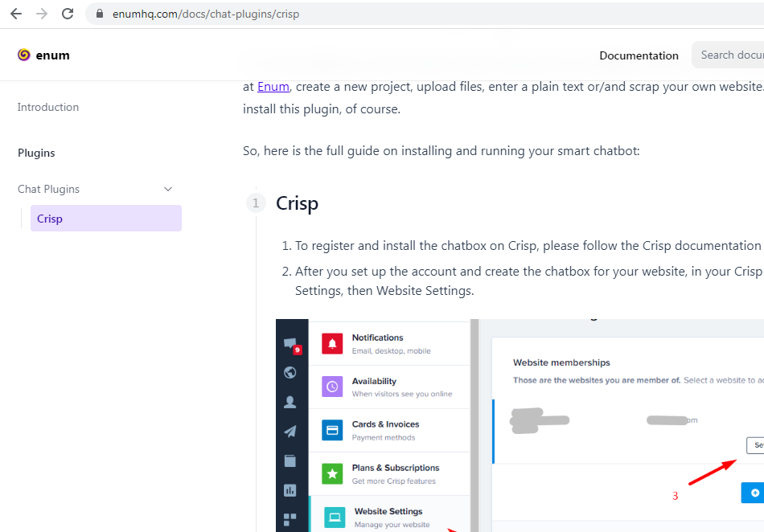This screenshot has height=532, width=764.
Task: Click the purple Availability clock icon
Action: [x=332, y=387]
